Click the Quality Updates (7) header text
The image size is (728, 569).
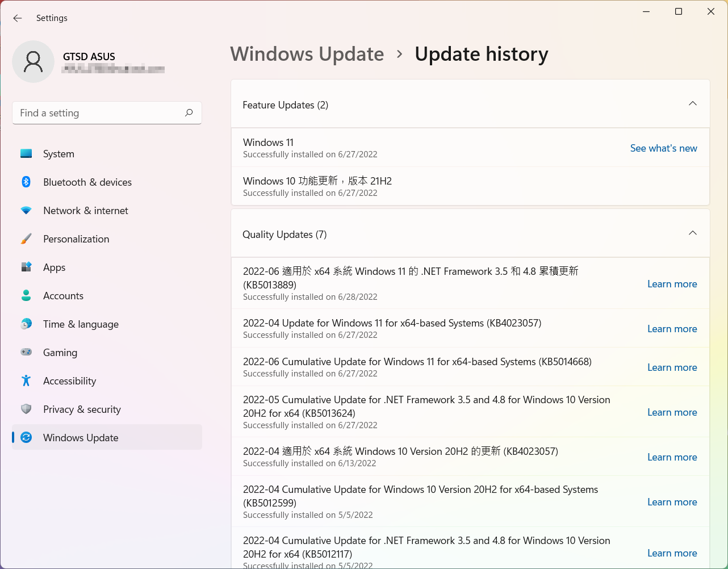click(x=284, y=235)
